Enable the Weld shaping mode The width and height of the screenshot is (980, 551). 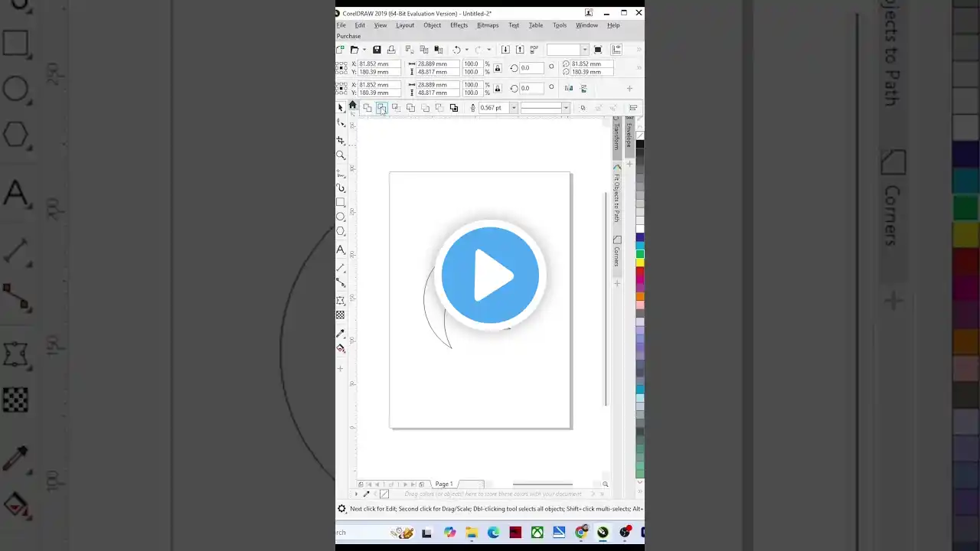367,108
